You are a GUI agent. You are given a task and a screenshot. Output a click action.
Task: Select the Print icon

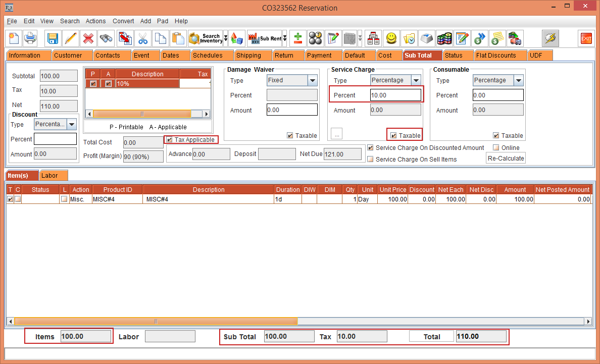point(30,38)
